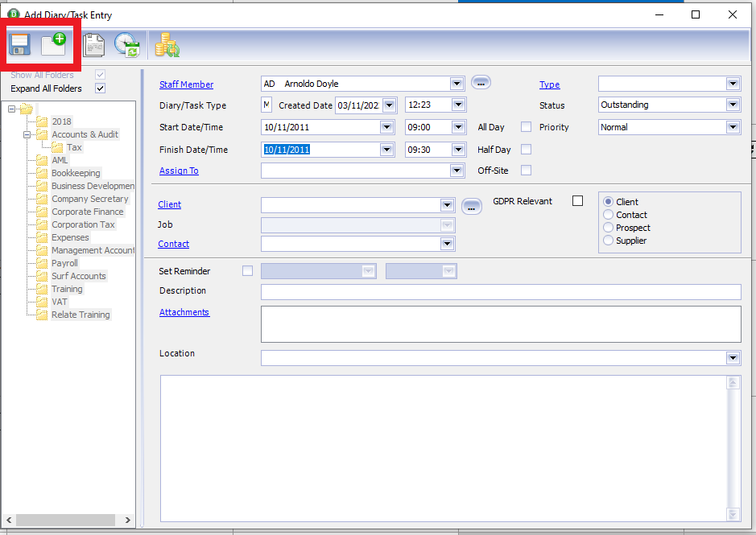This screenshot has width=756, height=535.
Task: Collapse the root folder tree node
Action: [11, 109]
